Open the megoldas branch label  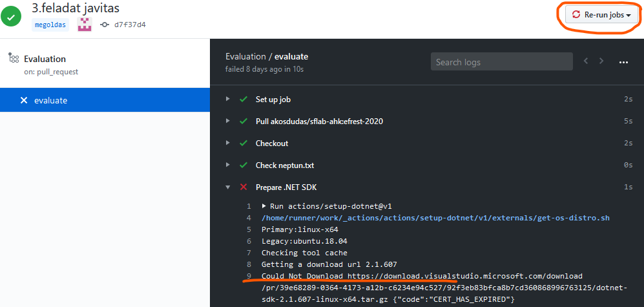click(x=50, y=25)
